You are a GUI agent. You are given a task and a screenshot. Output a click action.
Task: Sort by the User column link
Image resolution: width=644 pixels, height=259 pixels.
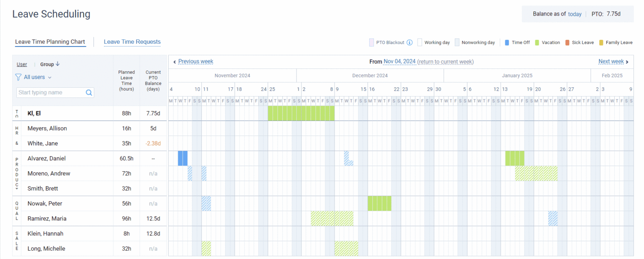[22, 64]
